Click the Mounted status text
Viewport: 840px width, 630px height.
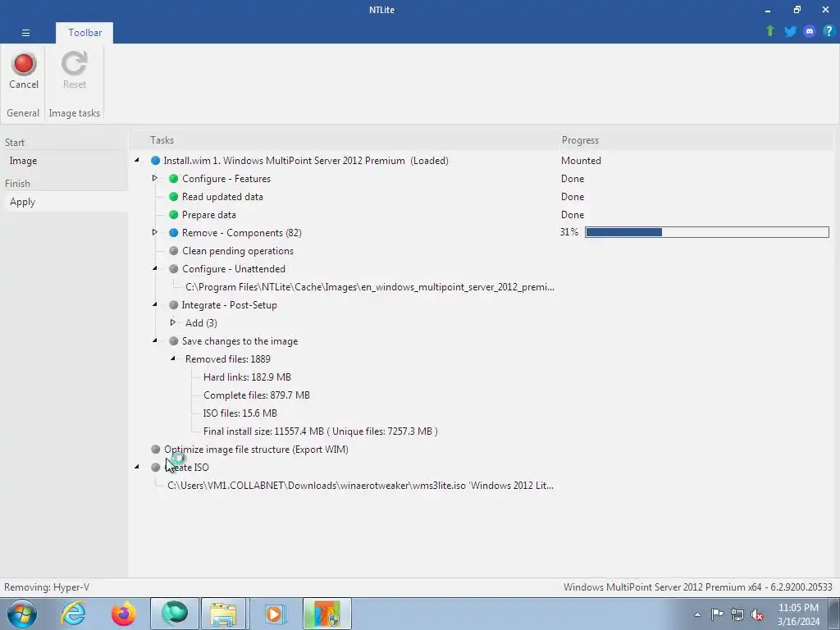point(581,161)
